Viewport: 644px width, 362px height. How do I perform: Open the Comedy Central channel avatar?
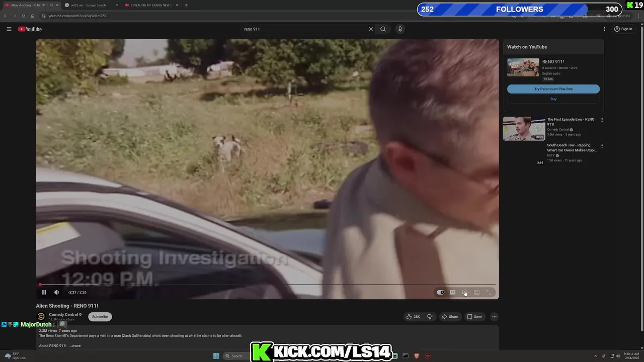coord(41,317)
